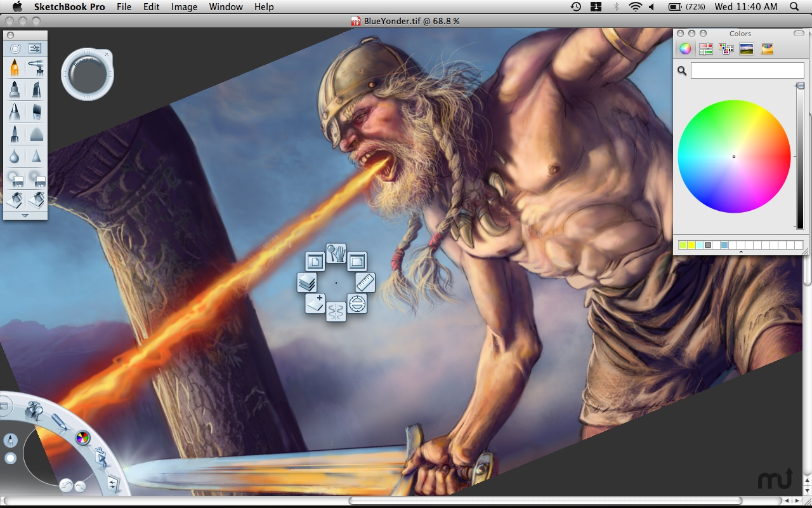Open the brush properties sliders
Screen dimensions: 812x508
(x=35, y=48)
